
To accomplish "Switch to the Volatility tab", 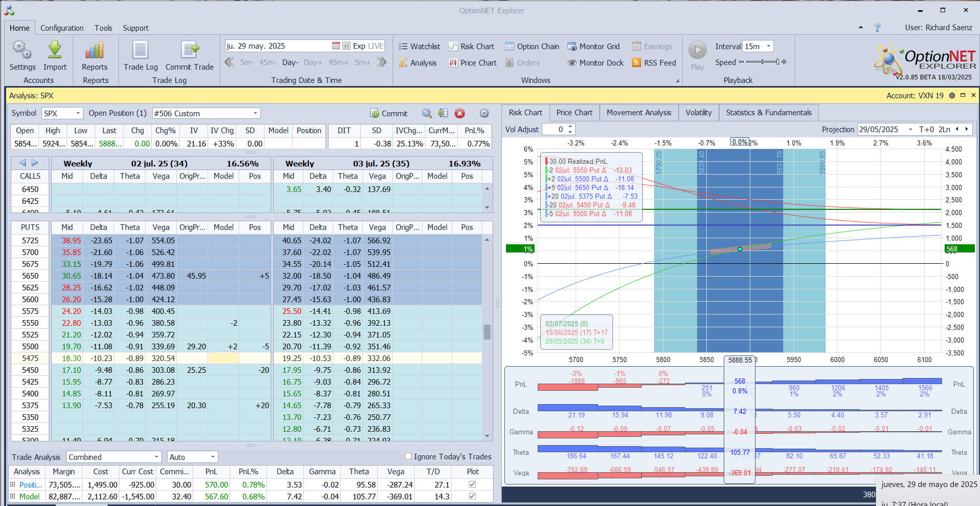I will tap(699, 113).
